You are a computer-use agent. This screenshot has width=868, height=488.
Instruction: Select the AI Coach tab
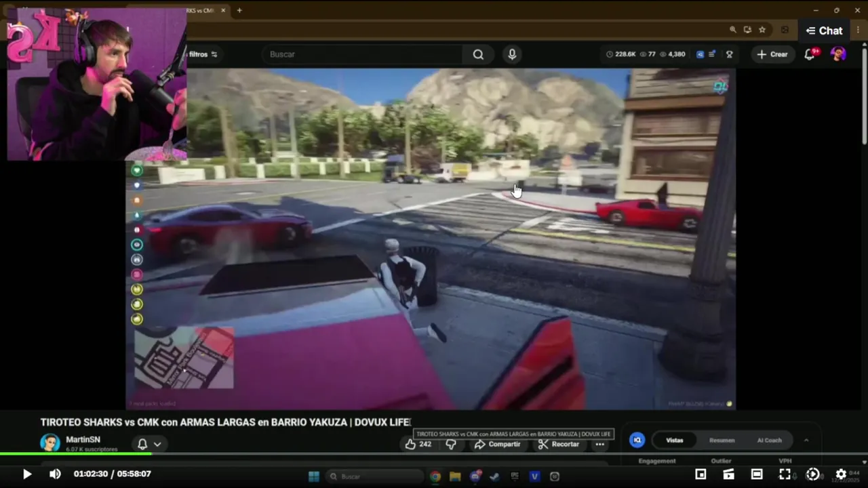tap(769, 440)
